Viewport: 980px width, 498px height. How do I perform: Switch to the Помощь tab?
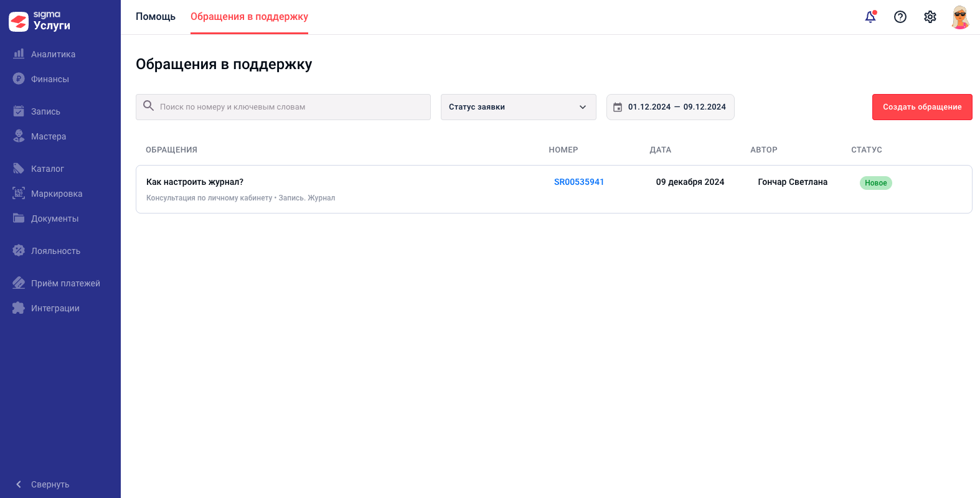point(156,17)
